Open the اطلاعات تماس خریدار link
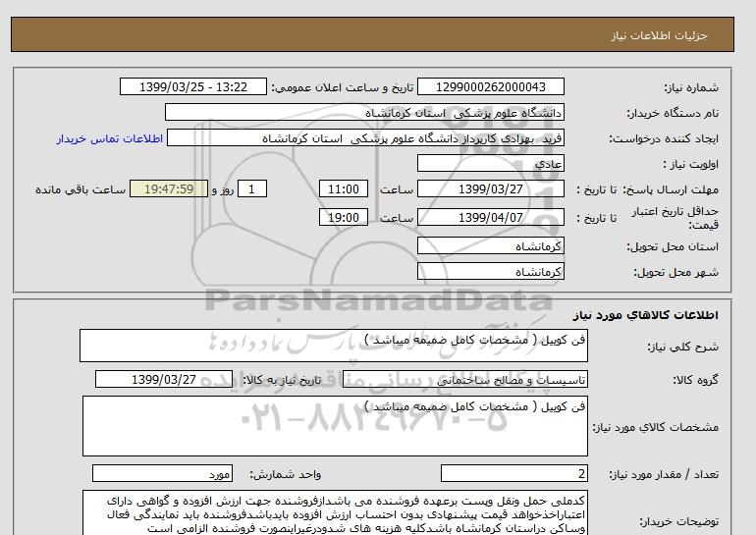Screen dimensions: 756x535 109,138
